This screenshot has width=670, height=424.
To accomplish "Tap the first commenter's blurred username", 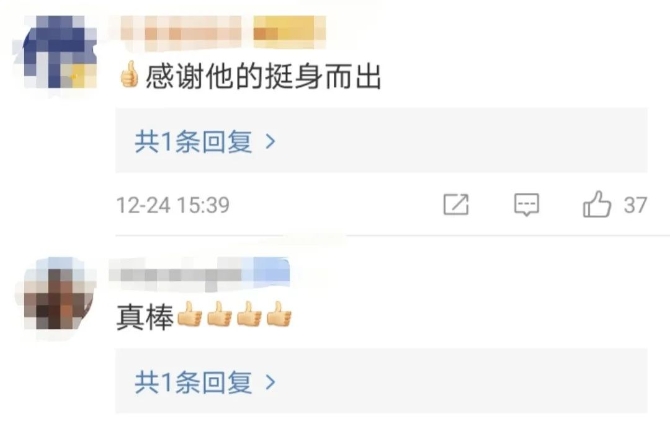I will coord(181,33).
